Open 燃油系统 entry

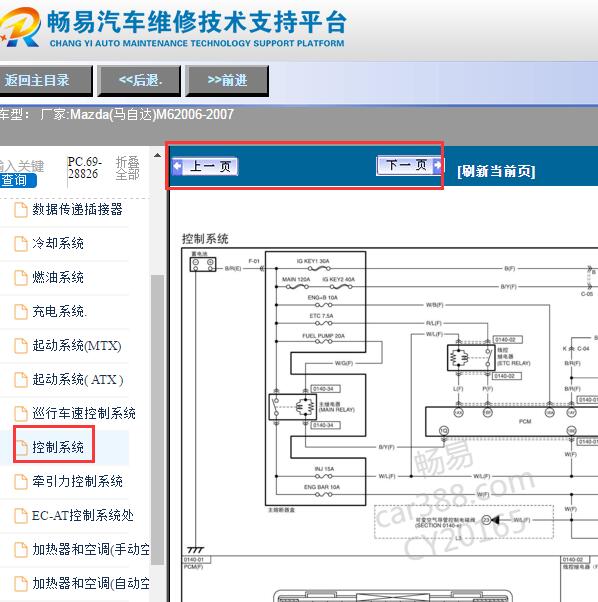click(x=58, y=277)
